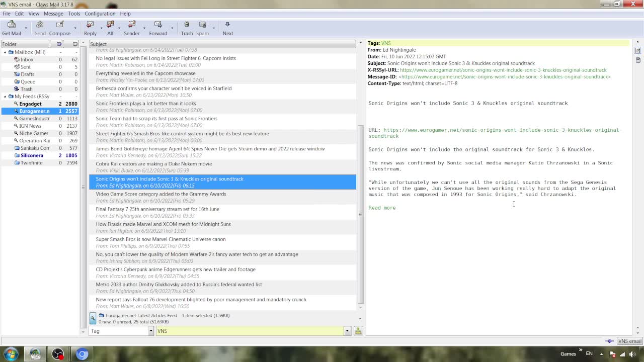Open the File menu

tap(7, 14)
